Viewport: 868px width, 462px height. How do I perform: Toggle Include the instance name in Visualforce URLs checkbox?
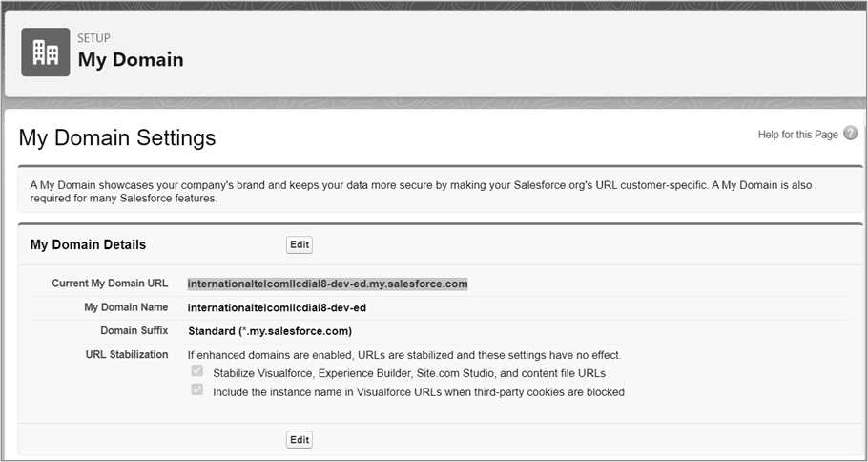(x=197, y=389)
